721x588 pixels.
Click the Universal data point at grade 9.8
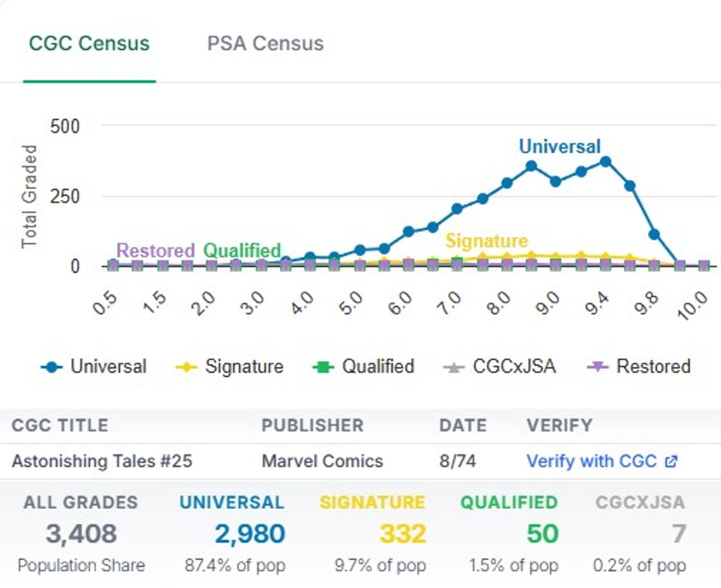(654, 234)
